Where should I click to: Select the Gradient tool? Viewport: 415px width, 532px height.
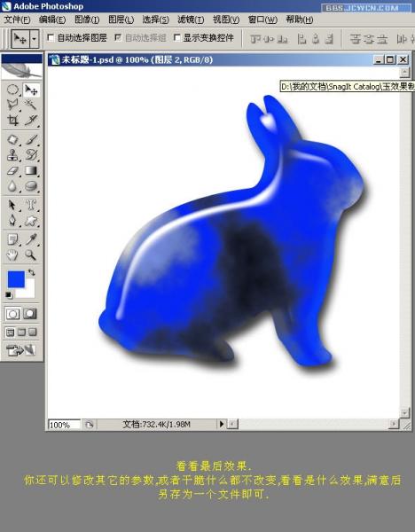[x=31, y=170]
